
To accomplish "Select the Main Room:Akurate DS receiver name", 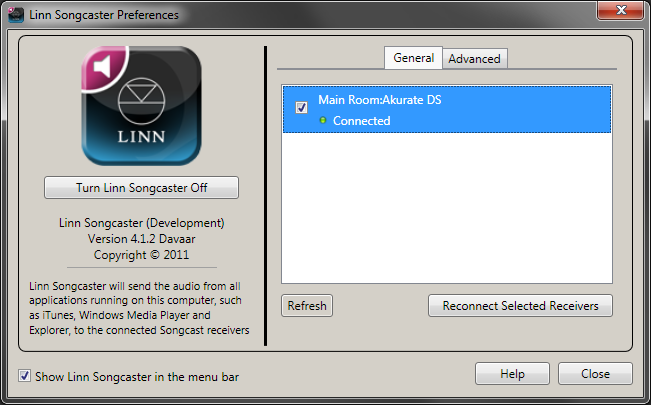I will [379, 100].
